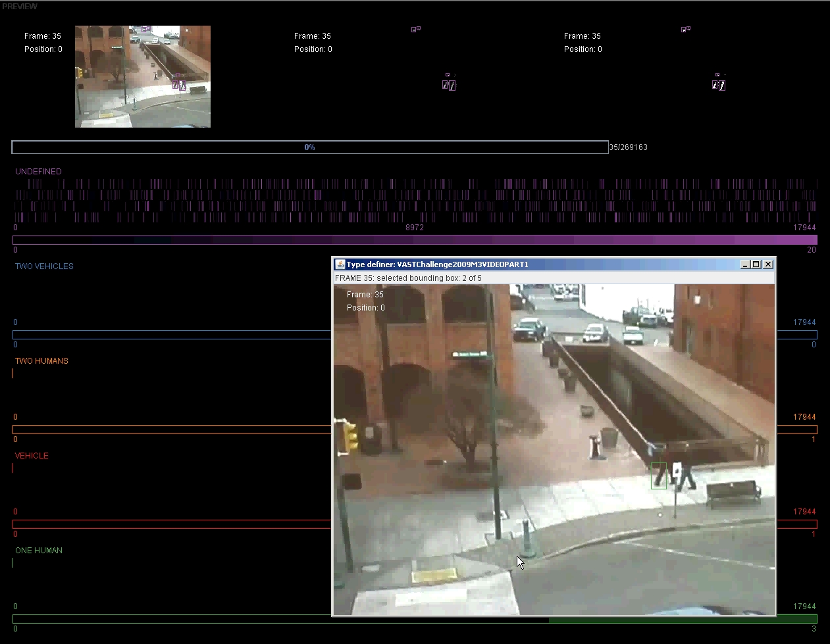
Task: Click the red marker in VEHICLE timeline
Action: (13, 468)
